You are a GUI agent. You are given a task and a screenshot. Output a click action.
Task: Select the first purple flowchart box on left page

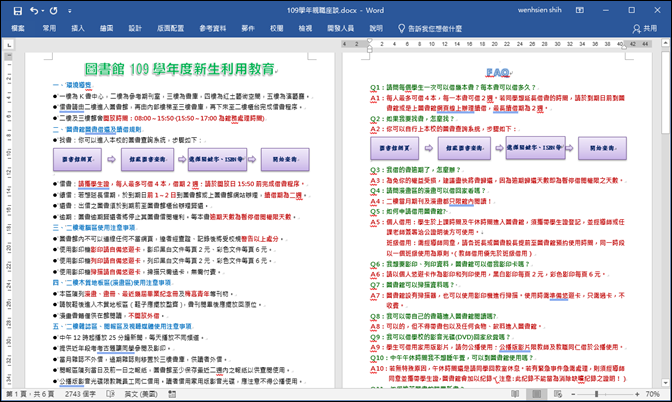(x=77, y=159)
